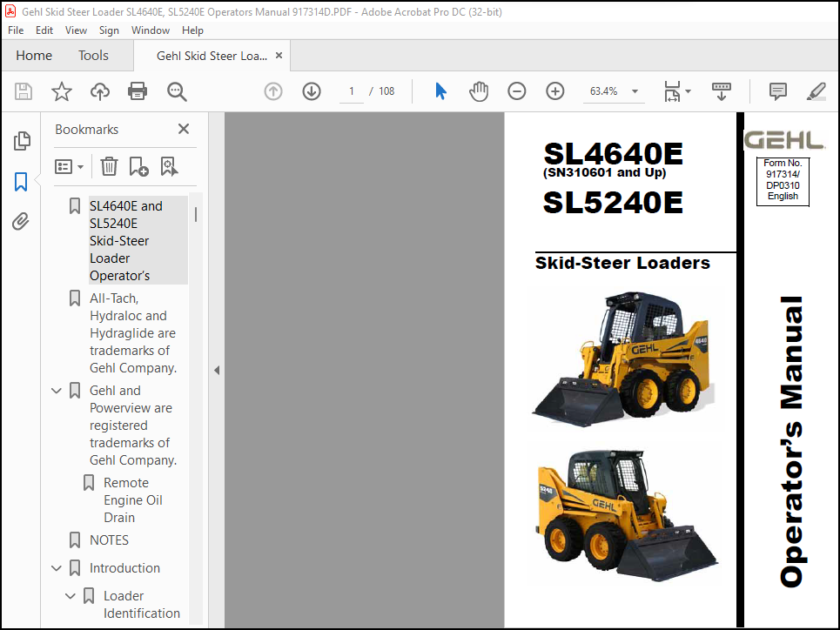Screen dimensions: 840x630
Task: Click the '108' total page count
Action: click(x=386, y=91)
